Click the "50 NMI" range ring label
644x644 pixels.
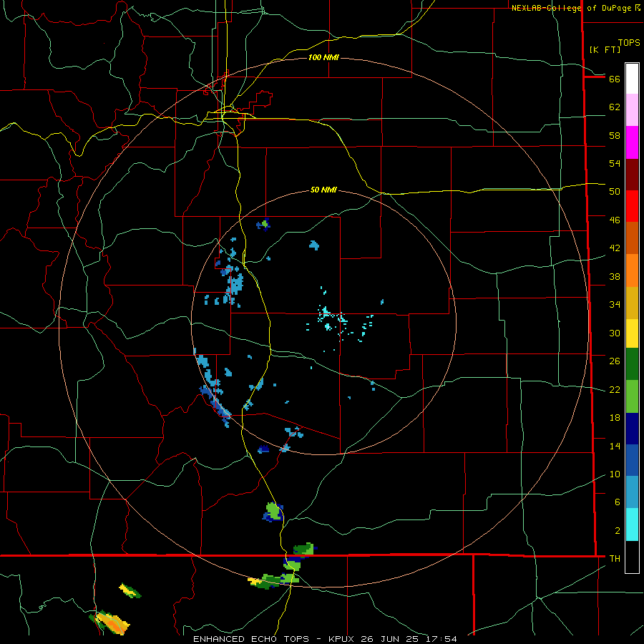(323, 190)
